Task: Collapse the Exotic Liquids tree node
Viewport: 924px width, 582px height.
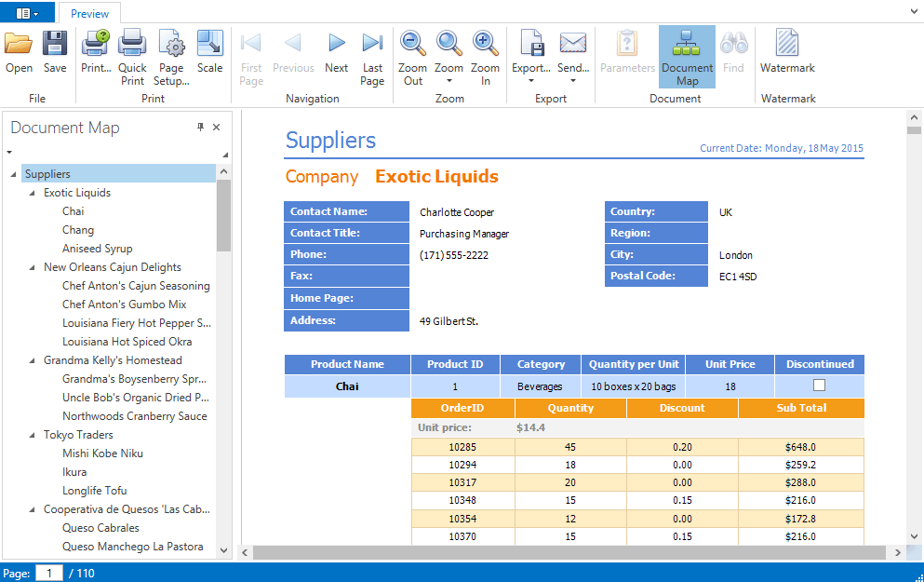Action: coord(32,193)
